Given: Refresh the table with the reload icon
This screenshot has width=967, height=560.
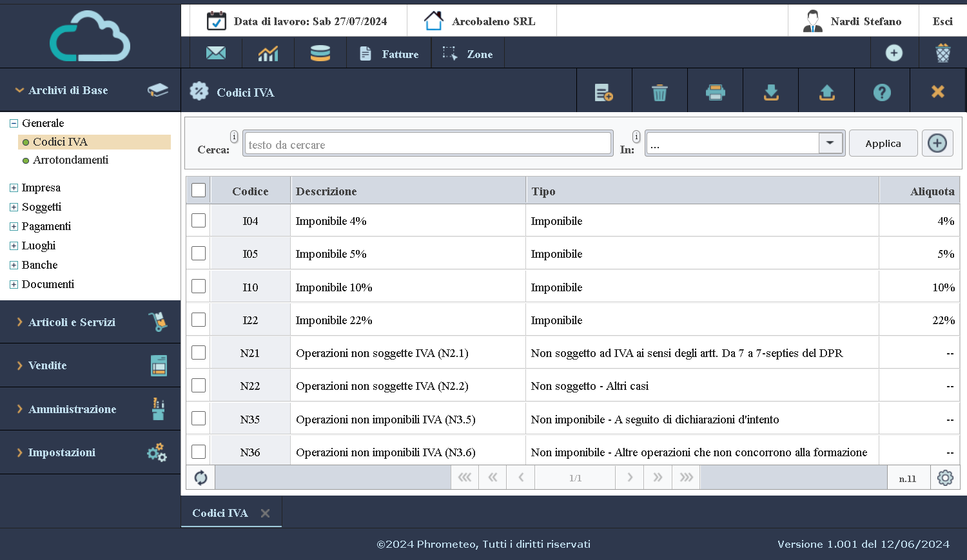Looking at the screenshot, I should tap(200, 478).
